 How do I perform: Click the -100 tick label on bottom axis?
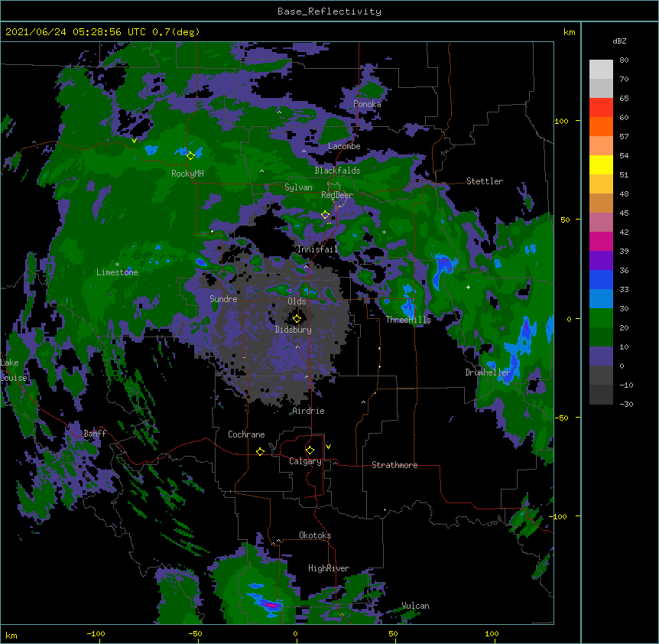(96, 633)
